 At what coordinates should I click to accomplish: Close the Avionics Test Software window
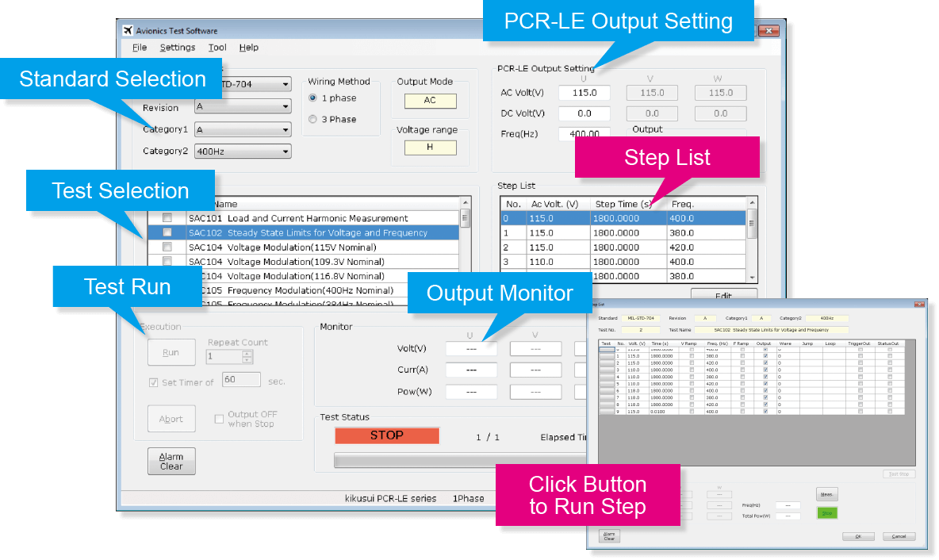pyautogui.click(x=769, y=31)
